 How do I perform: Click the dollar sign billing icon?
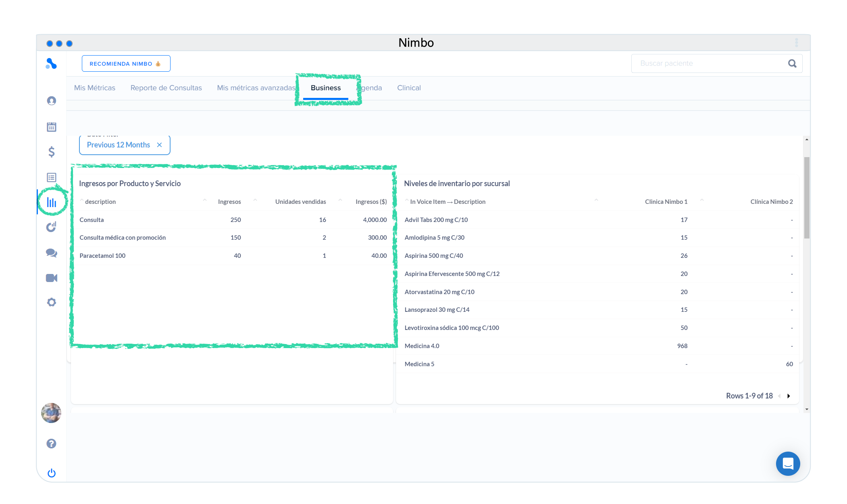coord(52,152)
